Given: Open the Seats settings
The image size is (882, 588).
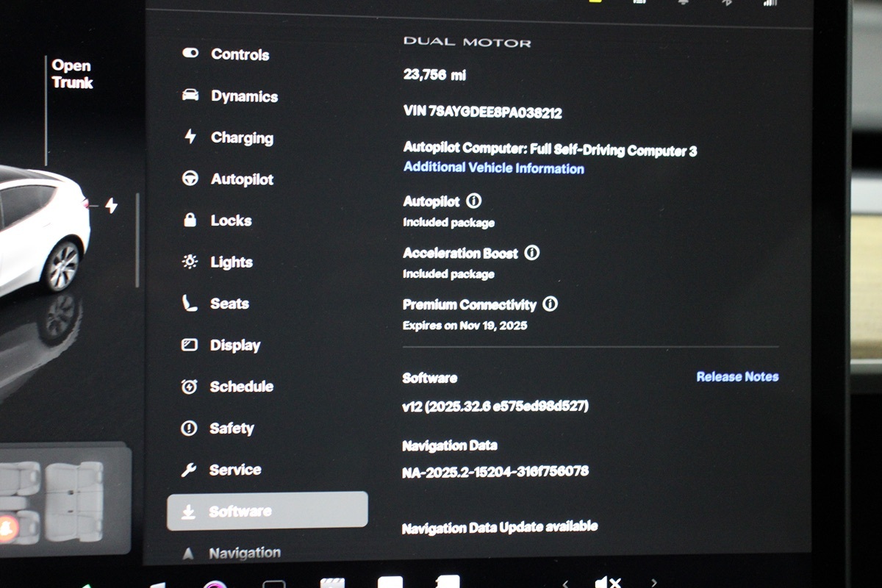Looking at the screenshot, I should pyautogui.click(x=229, y=304).
